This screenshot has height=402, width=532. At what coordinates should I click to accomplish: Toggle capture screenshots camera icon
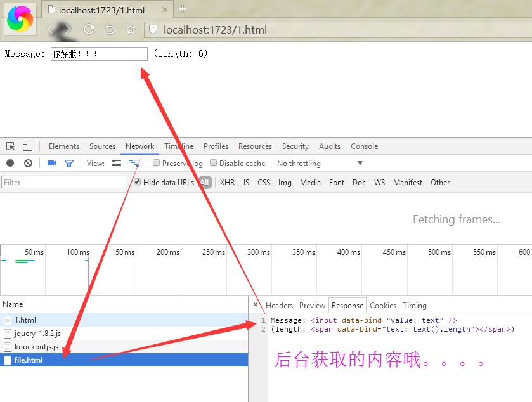(x=51, y=163)
